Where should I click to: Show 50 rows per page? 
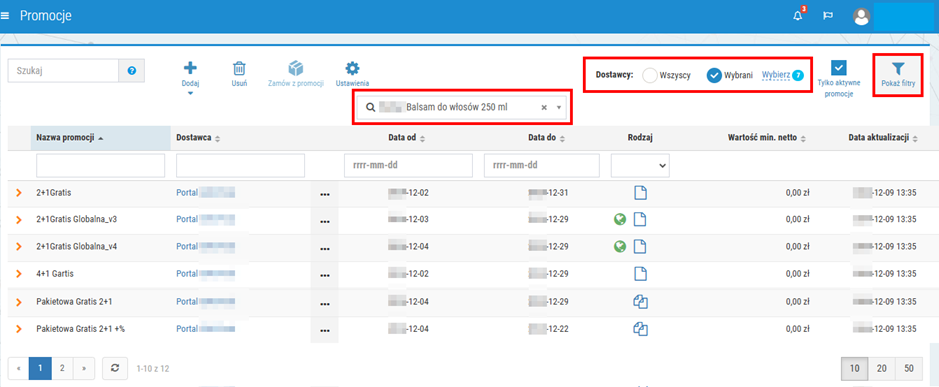click(x=910, y=368)
